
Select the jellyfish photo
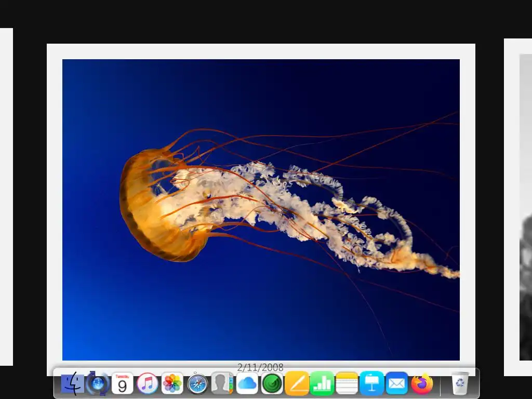click(x=261, y=210)
